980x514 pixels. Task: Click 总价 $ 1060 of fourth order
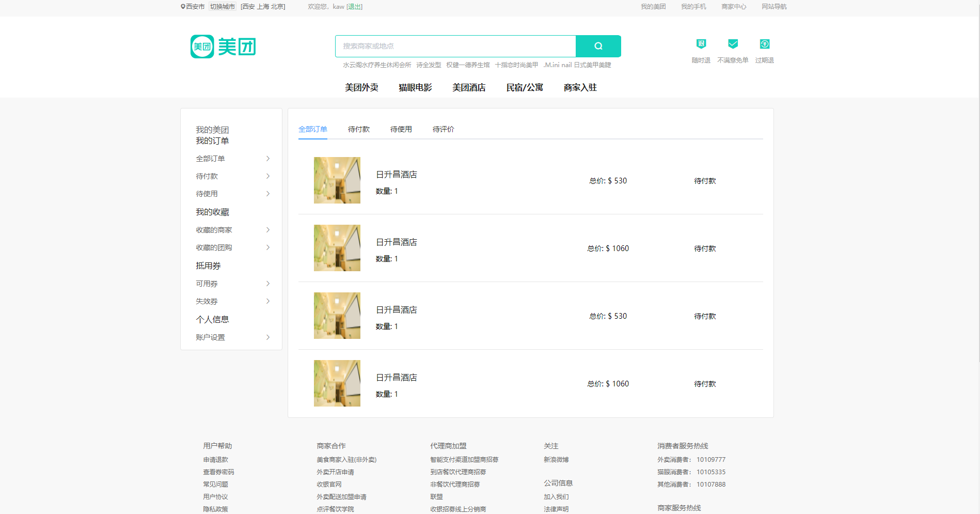pyautogui.click(x=608, y=384)
